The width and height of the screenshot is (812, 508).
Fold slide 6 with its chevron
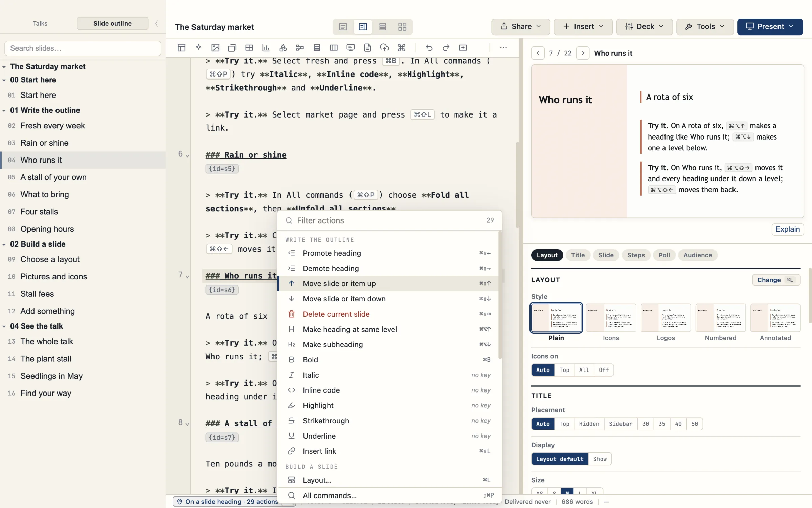(187, 155)
